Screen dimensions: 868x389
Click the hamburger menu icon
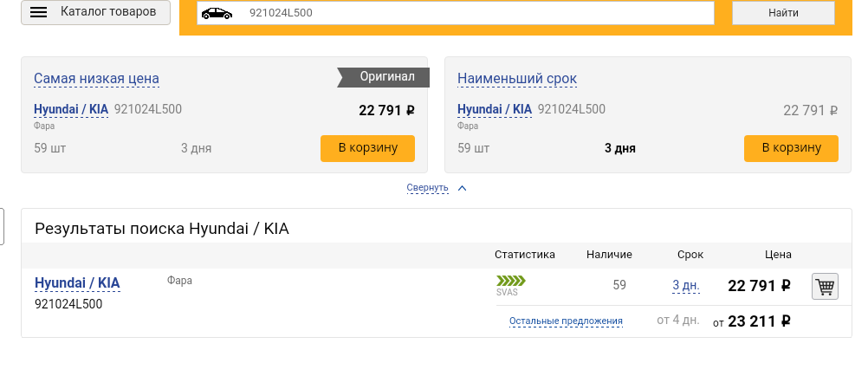coord(39,12)
